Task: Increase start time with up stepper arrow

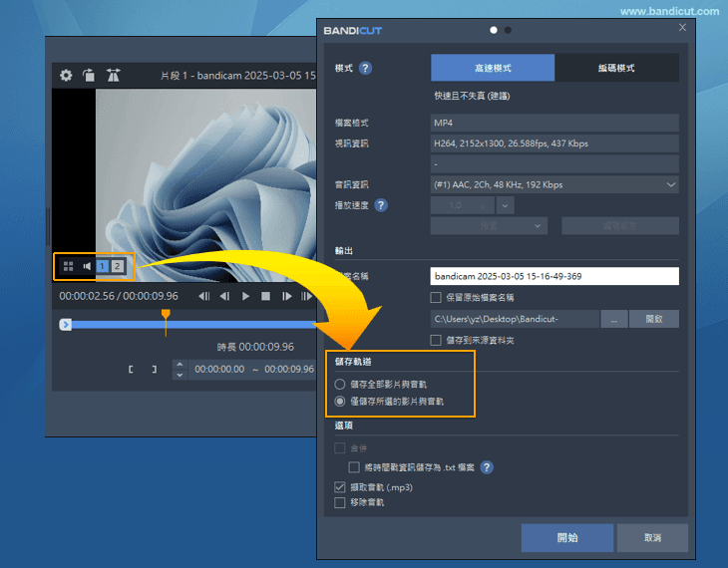Action: [180, 365]
